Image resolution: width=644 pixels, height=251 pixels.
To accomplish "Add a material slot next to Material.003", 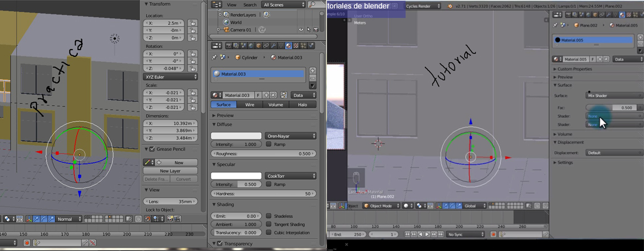I will point(313,71).
